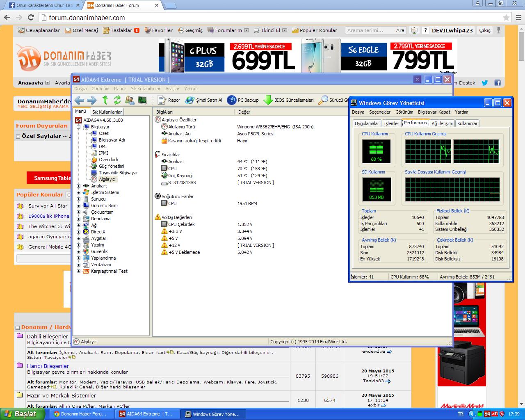
Task: Collapse Bilgisayar tree node
Action: click(x=79, y=127)
